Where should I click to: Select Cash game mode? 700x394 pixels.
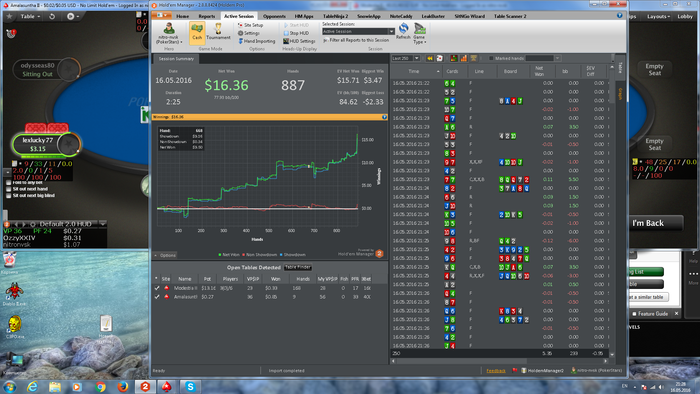[x=197, y=32]
